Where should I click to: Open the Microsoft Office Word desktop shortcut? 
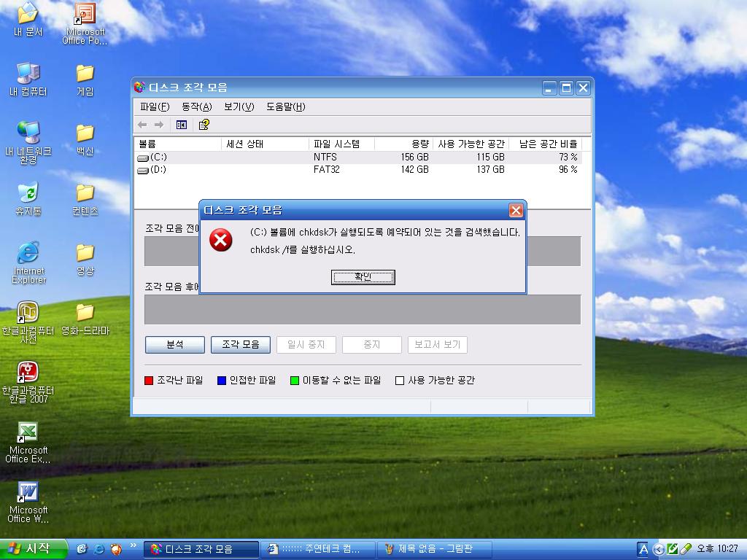pyautogui.click(x=28, y=502)
